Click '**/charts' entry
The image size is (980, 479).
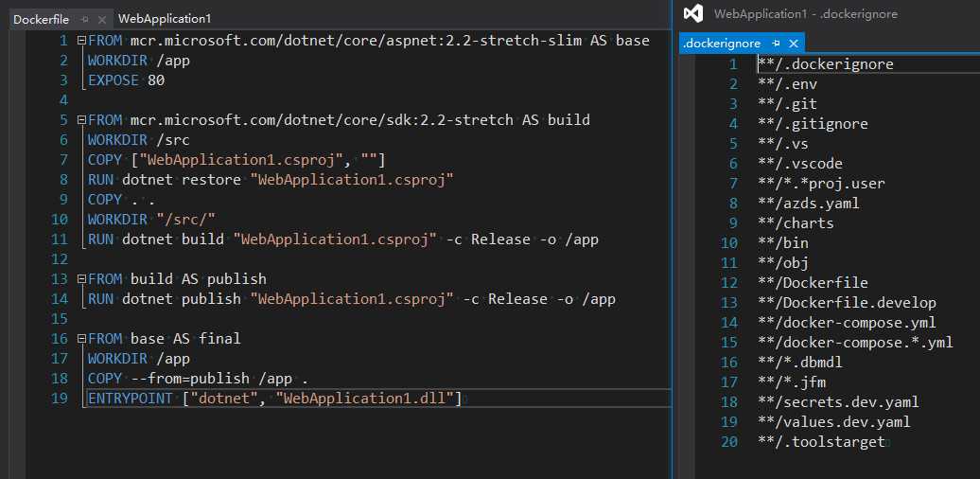coord(795,223)
